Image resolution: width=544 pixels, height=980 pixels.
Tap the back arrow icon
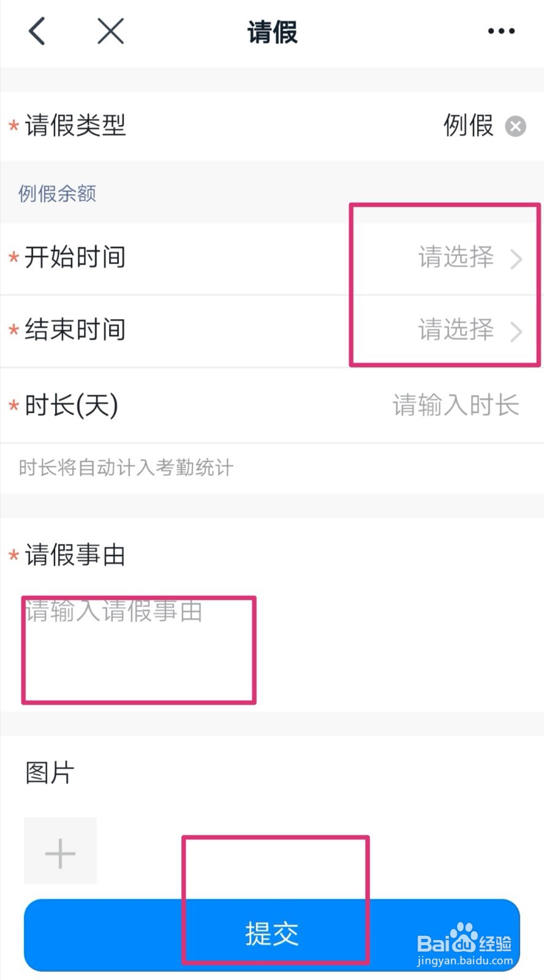(37, 31)
